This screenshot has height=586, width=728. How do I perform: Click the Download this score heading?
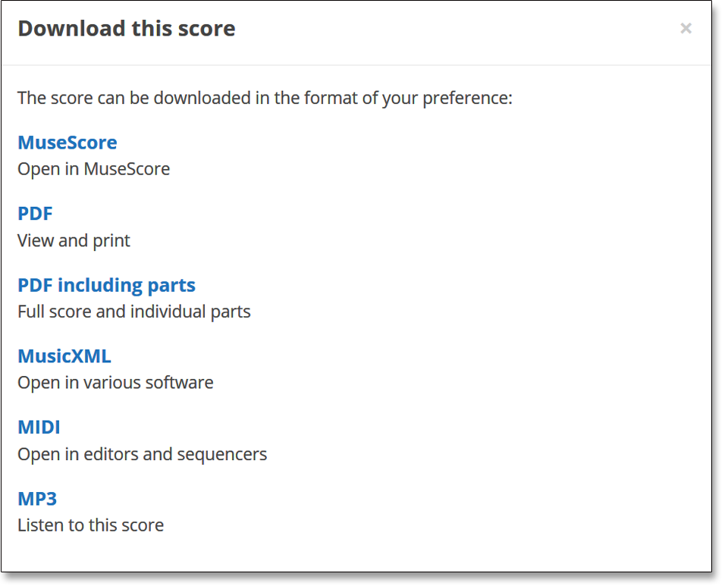[x=126, y=29]
